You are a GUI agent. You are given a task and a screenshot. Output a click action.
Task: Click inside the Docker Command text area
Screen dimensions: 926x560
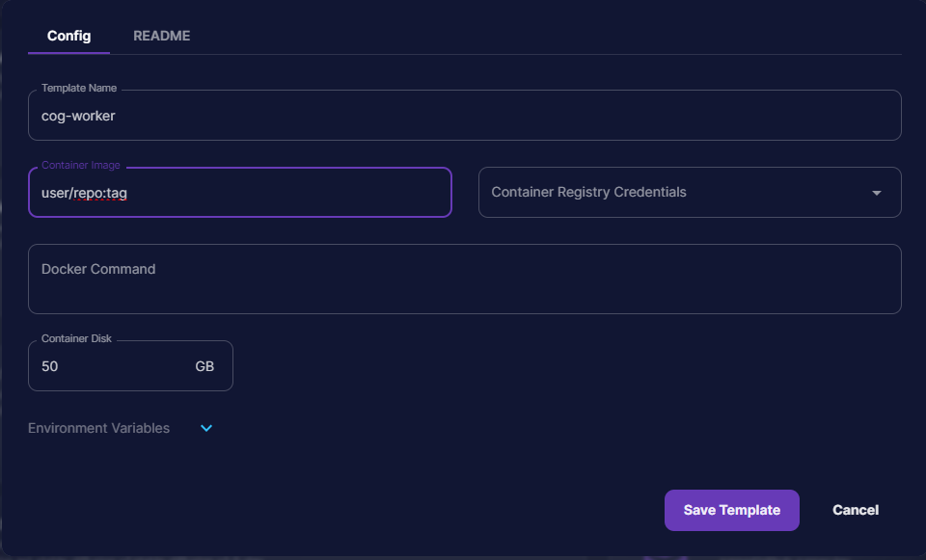[463, 284]
